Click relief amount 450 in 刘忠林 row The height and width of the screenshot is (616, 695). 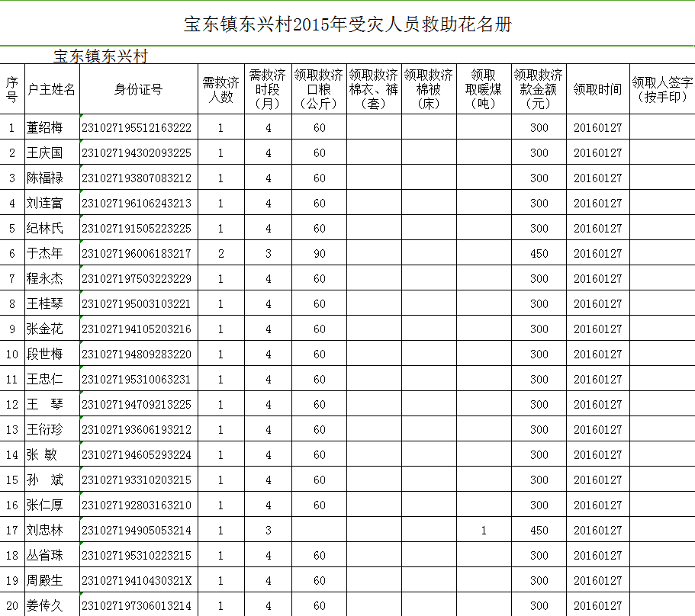[539, 530]
